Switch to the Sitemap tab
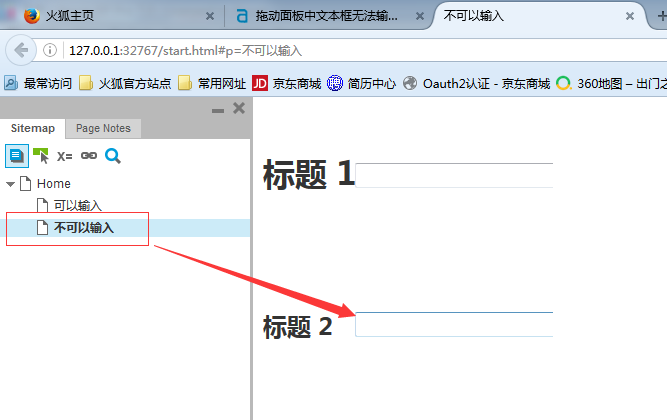 33,128
